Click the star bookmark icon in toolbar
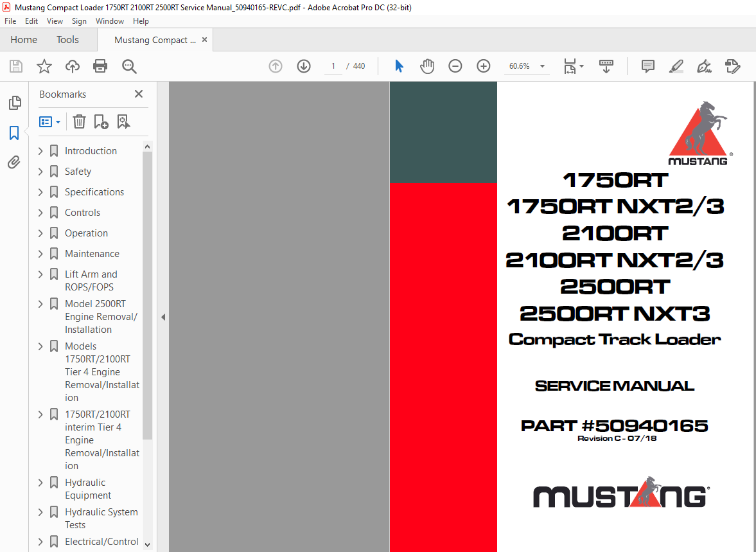The height and width of the screenshot is (552, 756). point(44,66)
